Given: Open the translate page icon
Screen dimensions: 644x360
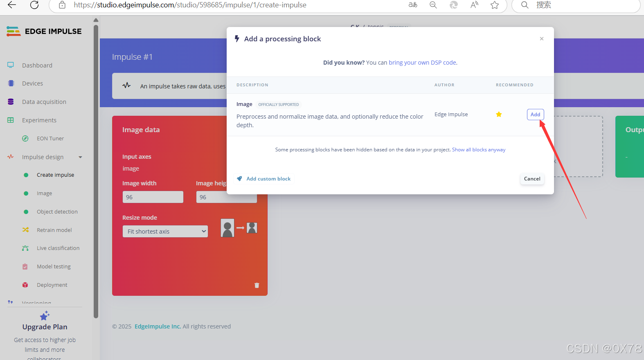Looking at the screenshot, I should pos(413,5).
